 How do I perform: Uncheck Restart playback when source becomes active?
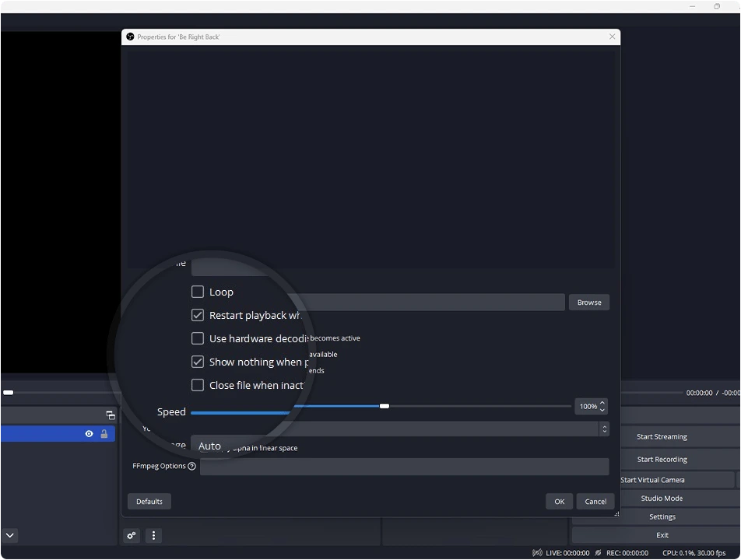point(198,315)
